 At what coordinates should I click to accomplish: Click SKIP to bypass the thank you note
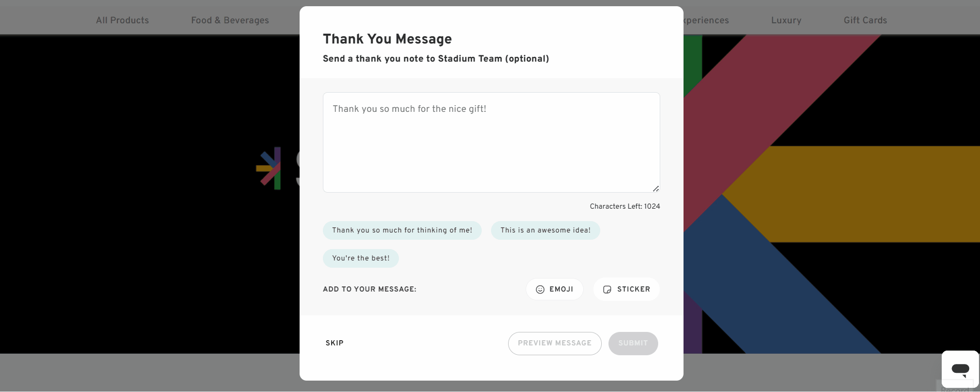(334, 343)
